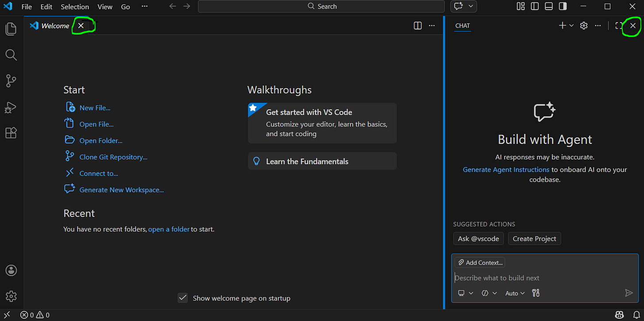Screen dimensions: 644x321
Task: Go back with the title bar arrow
Action: pyautogui.click(x=172, y=6)
